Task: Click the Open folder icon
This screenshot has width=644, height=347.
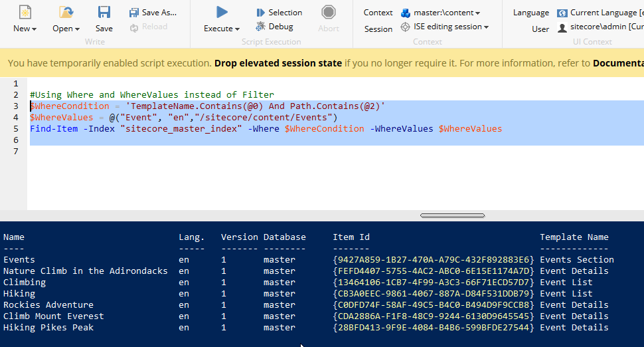Action: [x=66, y=12]
